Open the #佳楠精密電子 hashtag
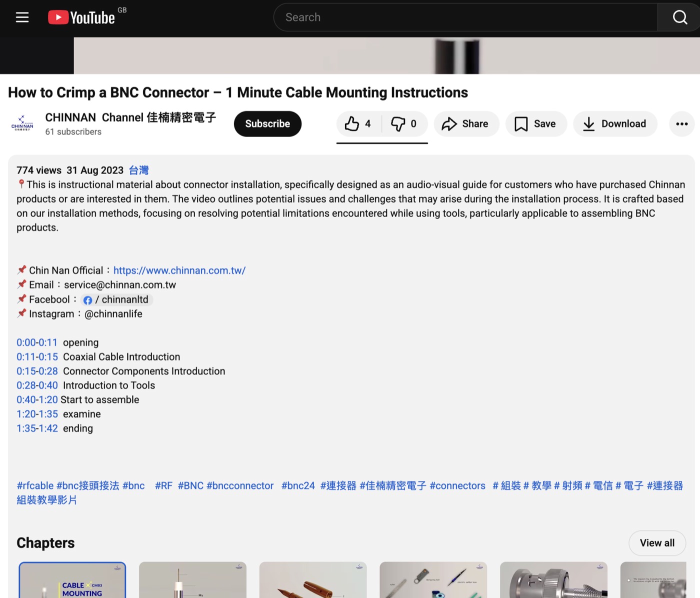This screenshot has width=700, height=598. tap(393, 486)
